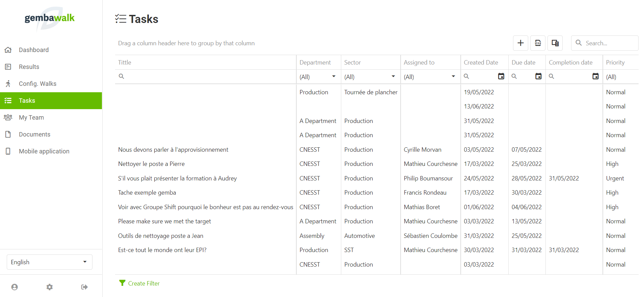Viewport: 644px width, 297px height.
Task: Open the Completion date calendar picker
Action: click(x=595, y=76)
